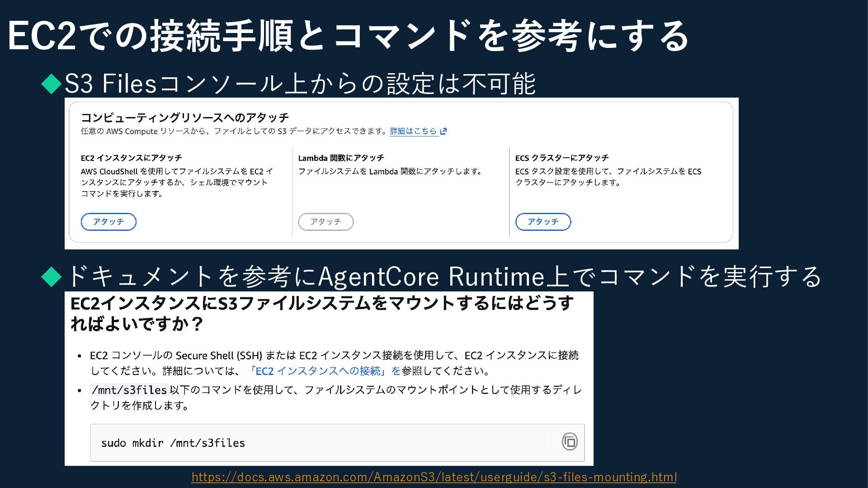Click the disabled アタッチ button under Lambda 関数

tap(325, 222)
